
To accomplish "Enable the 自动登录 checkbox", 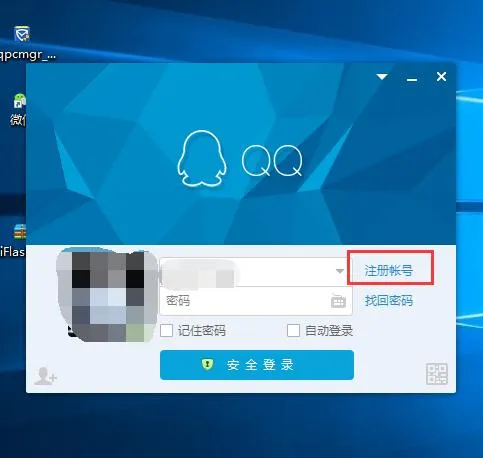I will [293, 331].
